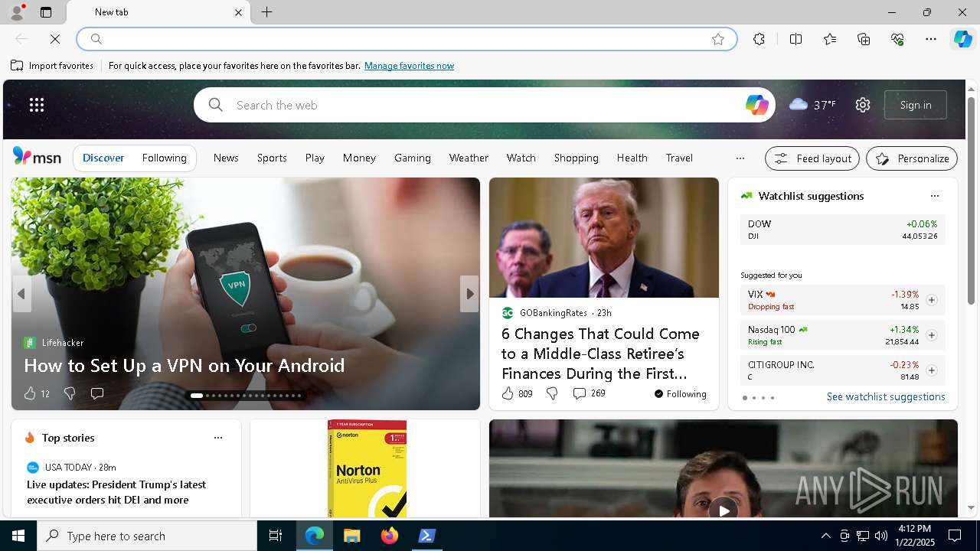Add CITIGROUP INC. to watchlist
The height and width of the screenshot is (551, 980).
(931, 370)
